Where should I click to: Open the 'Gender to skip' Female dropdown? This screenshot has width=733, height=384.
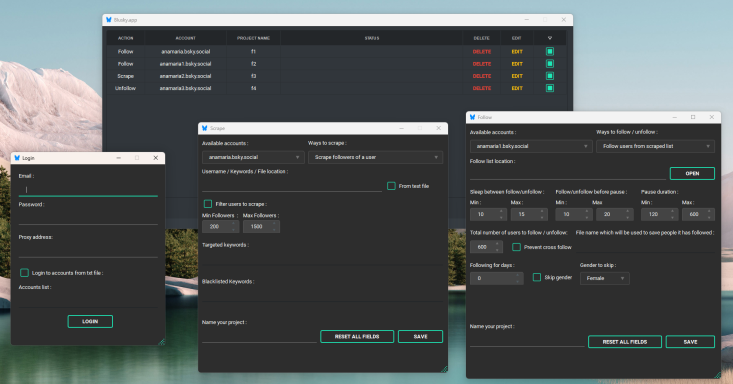605,278
